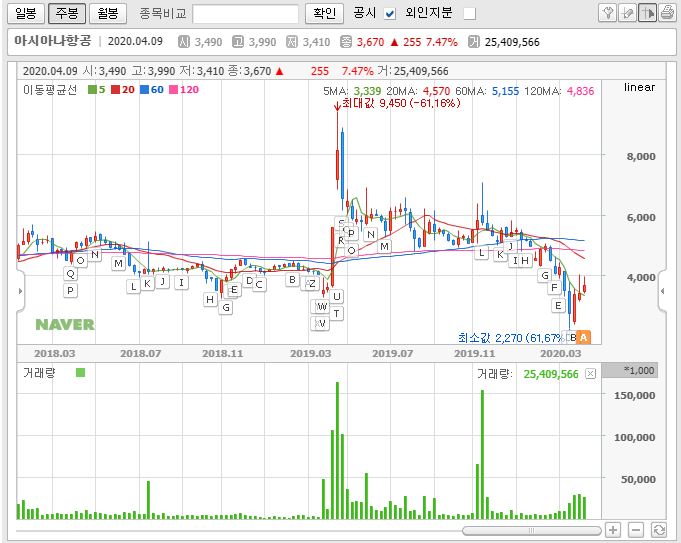The width and height of the screenshot is (681, 543).
Task: Click the 고 high price icon
Action: pyautogui.click(x=238, y=42)
